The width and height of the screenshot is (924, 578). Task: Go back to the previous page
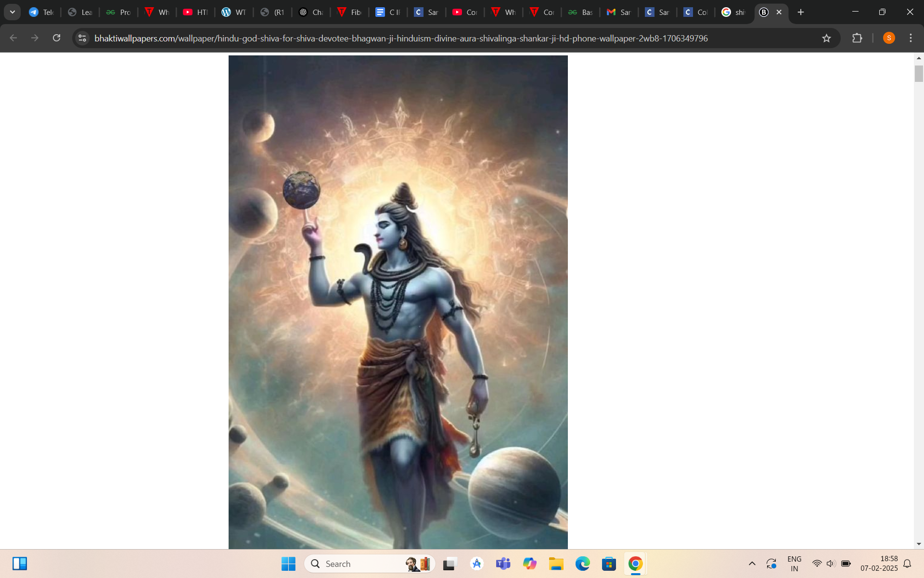13,38
